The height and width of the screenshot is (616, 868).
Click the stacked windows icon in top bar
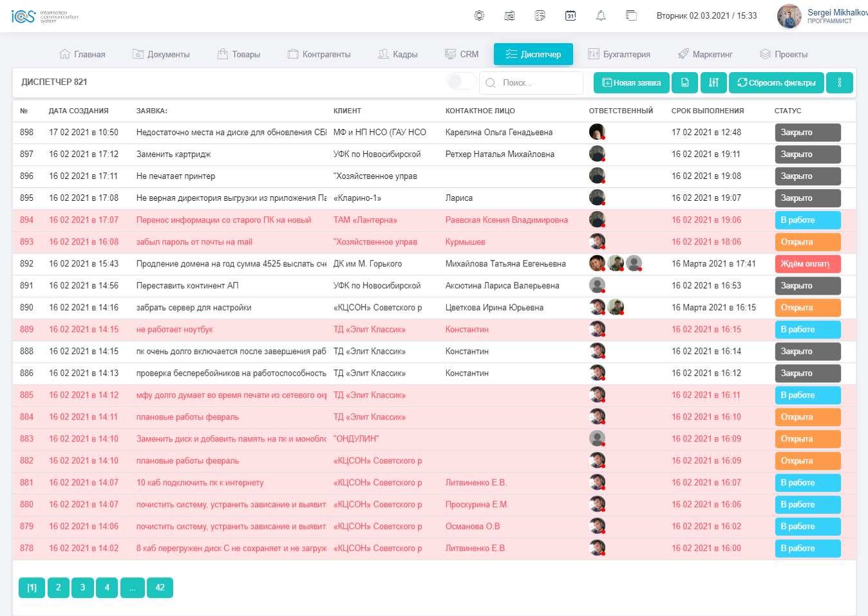pyautogui.click(x=632, y=15)
